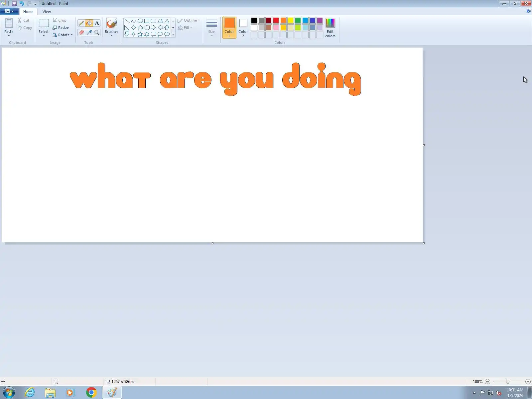The height and width of the screenshot is (399, 532).
Task: Activate the Color 2 background box
Action: click(x=243, y=28)
